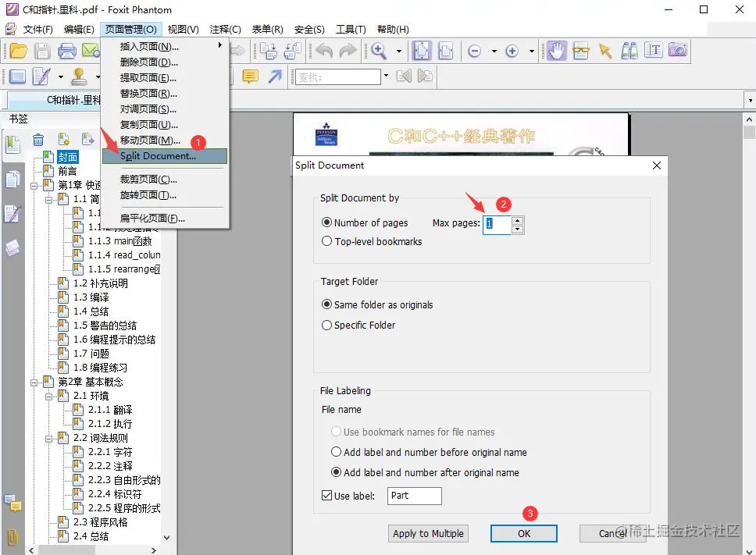Click the Fit Page view icon

click(x=422, y=50)
